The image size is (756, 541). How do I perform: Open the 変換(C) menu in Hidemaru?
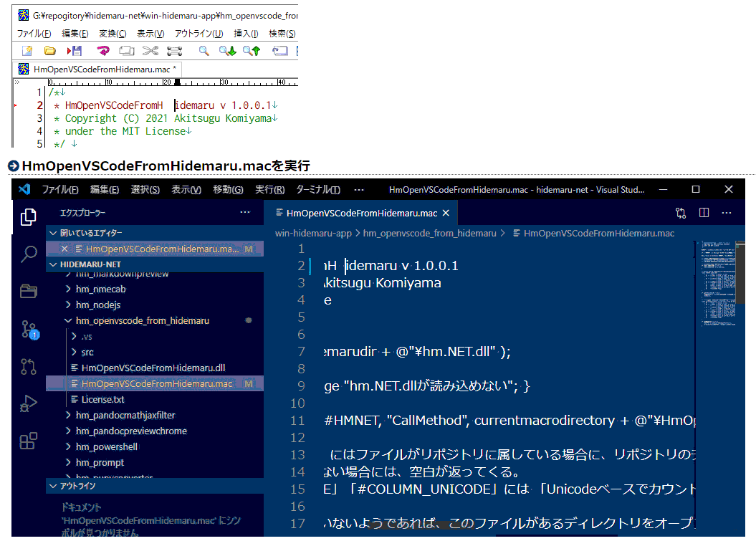tap(113, 33)
